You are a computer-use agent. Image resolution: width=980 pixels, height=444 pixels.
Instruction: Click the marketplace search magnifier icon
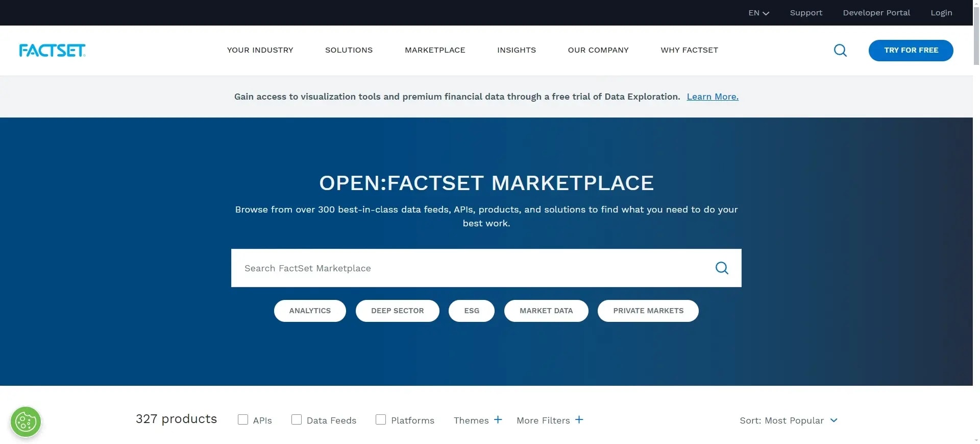[x=722, y=268]
